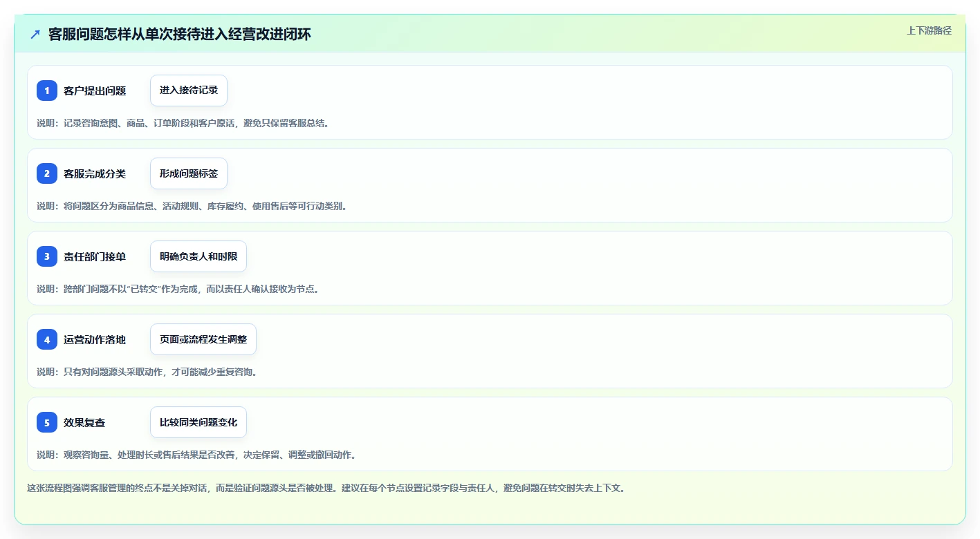Viewport: 980px width, 539px height.
Task: Click the step title 效果复查
Action: 84,422
